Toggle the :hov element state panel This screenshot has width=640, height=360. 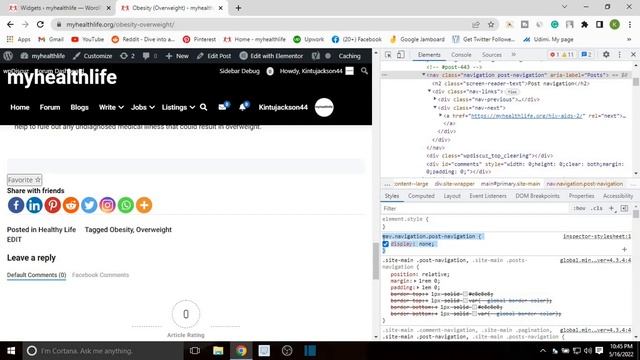[x=579, y=208]
